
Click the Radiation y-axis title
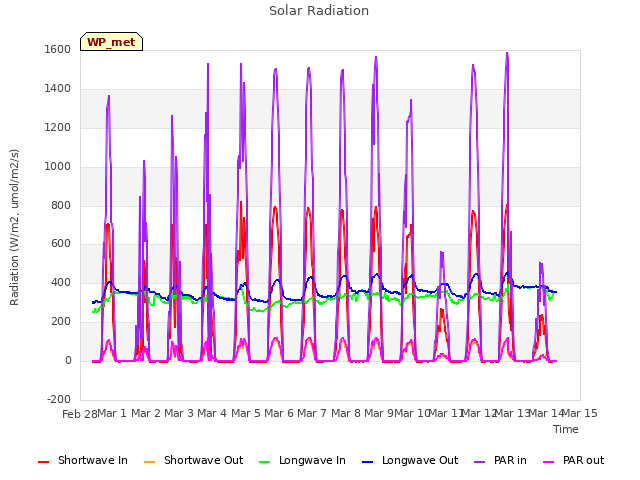[x=14, y=227]
